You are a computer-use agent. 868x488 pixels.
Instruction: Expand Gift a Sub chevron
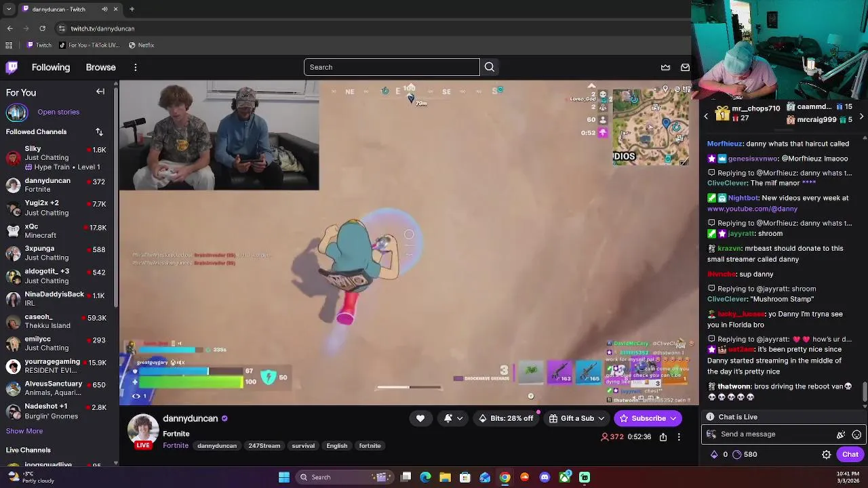tap(601, 418)
